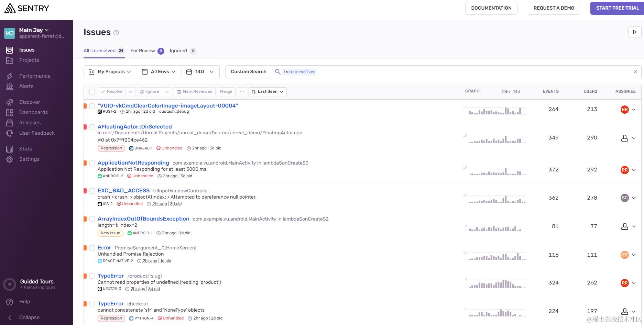Viewport: 644px width, 325px height.
Task: Expand the Ignore options arrow
Action: click(167, 92)
